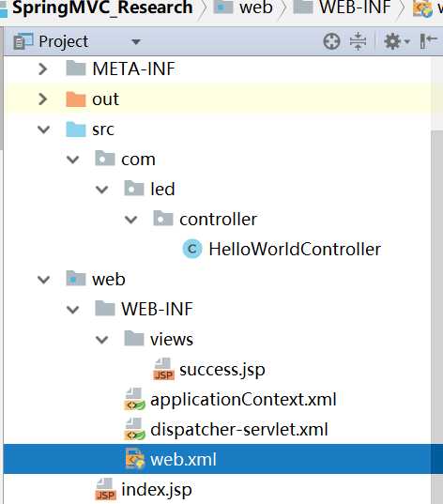Select applicationContext.xml file name
Viewport: 443px width, 504px height.
pos(243,400)
